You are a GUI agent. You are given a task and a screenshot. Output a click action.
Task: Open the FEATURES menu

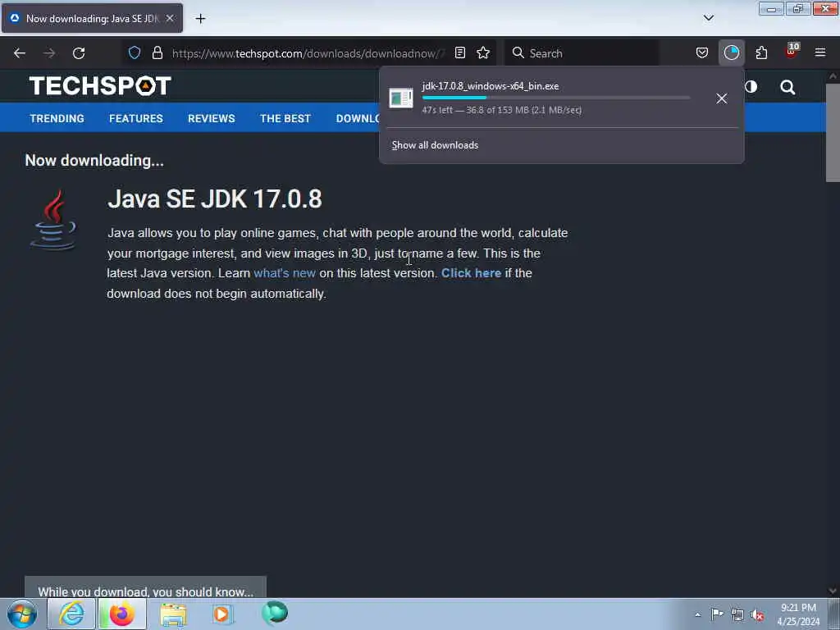(x=136, y=118)
